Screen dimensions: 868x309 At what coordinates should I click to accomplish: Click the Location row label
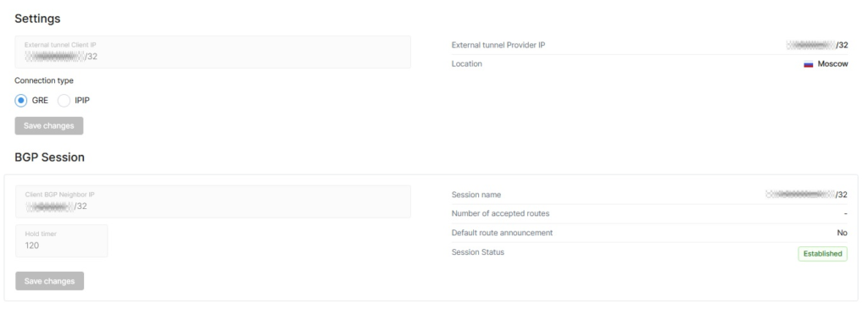click(x=467, y=64)
